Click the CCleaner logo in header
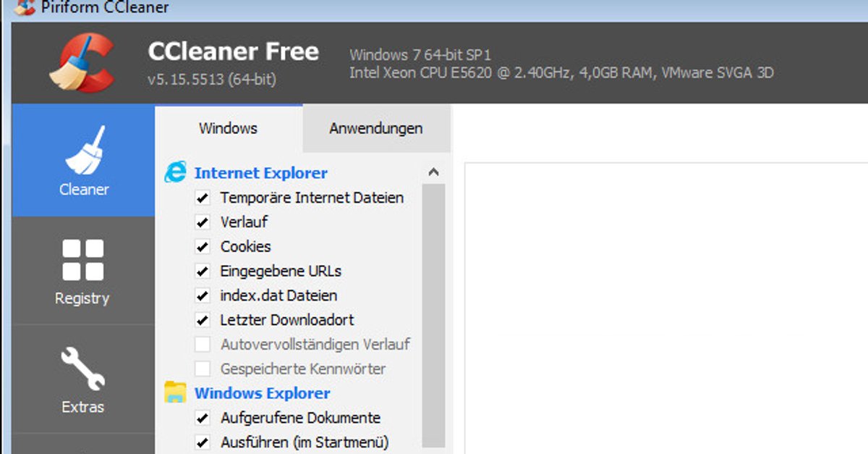 [81, 63]
